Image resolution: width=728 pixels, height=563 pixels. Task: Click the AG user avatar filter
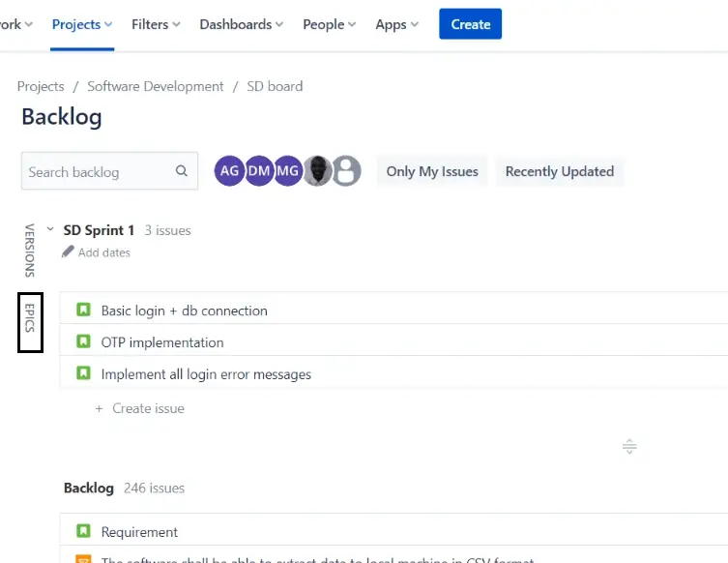tap(229, 171)
